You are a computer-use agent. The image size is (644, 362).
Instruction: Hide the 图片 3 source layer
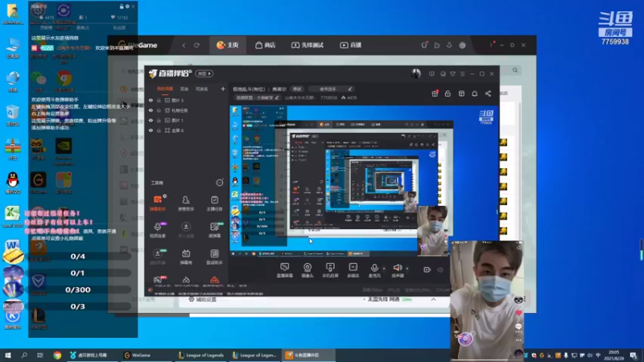coord(151,100)
